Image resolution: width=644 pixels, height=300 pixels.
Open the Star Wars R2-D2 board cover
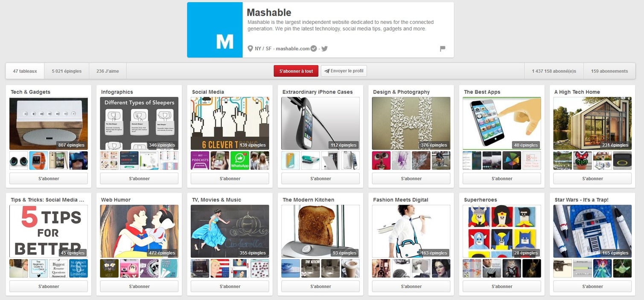[592, 231]
